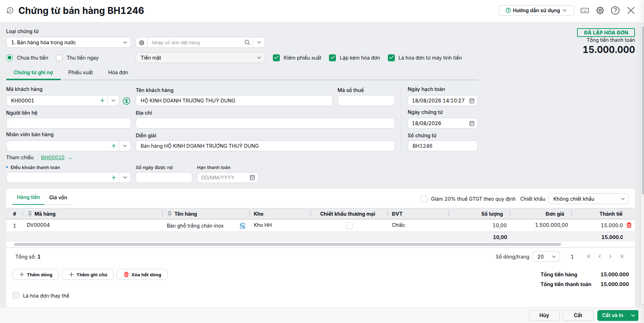
Task: Change rows per page dropdown 20
Action: pyautogui.click(x=547, y=257)
